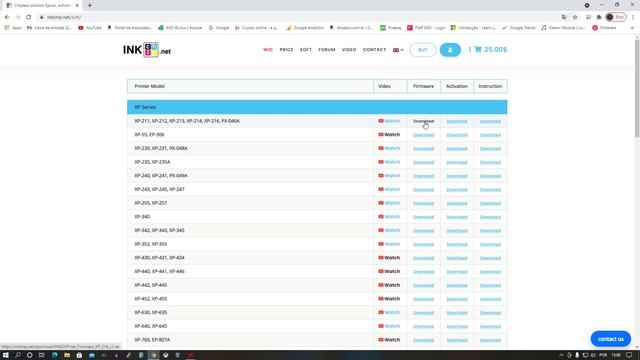Open File Explorer from the taskbar
Viewport: 640px width, 360px height.
67,355
